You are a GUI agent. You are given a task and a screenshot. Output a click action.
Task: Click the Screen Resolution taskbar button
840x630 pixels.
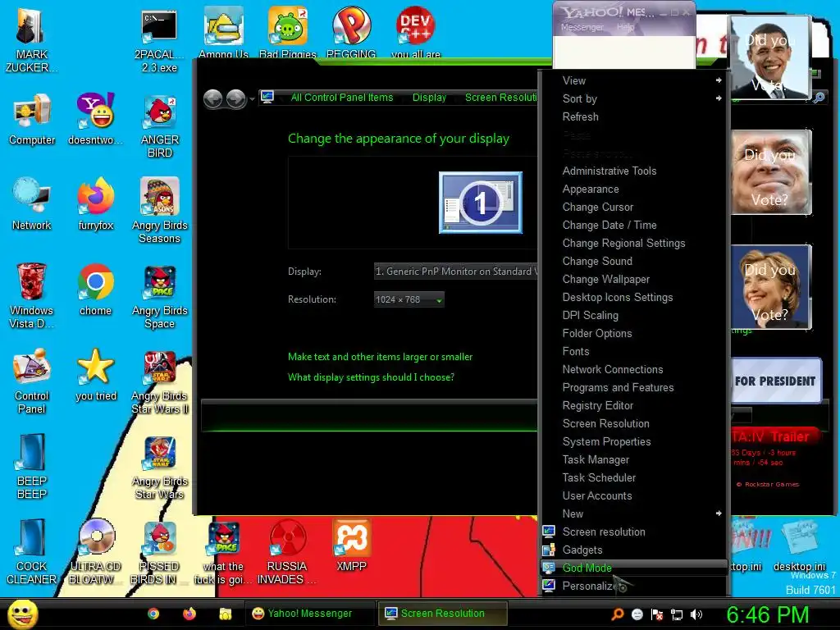pos(443,614)
